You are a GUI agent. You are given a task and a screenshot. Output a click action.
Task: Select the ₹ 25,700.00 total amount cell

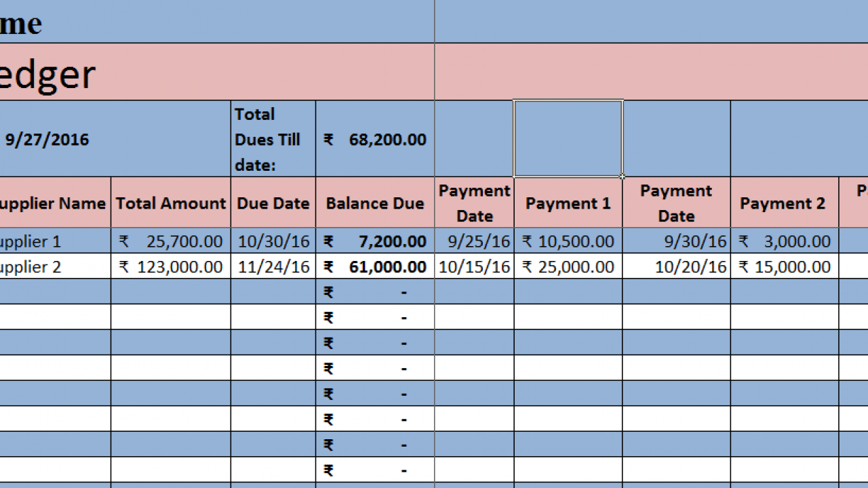coord(171,241)
